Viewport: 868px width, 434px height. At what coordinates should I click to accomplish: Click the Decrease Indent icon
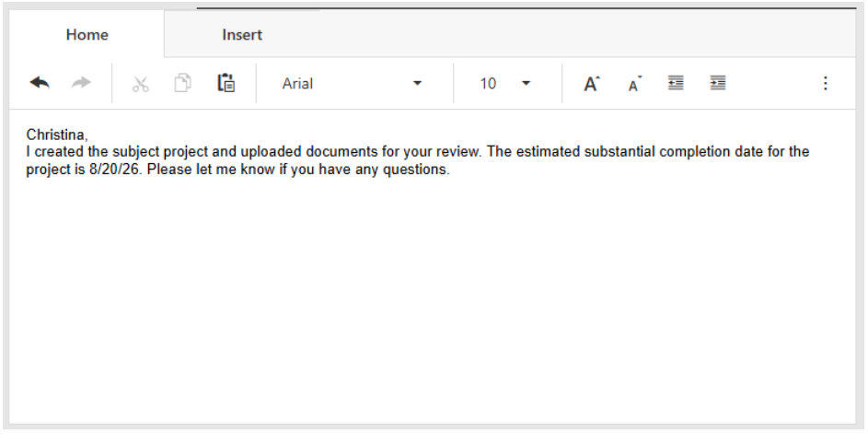point(676,83)
